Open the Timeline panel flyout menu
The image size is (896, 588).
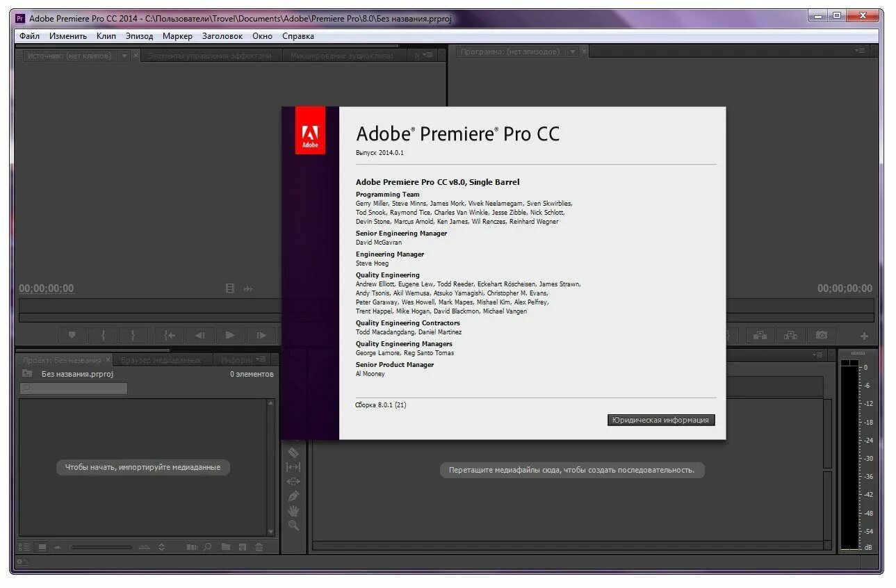pos(817,354)
